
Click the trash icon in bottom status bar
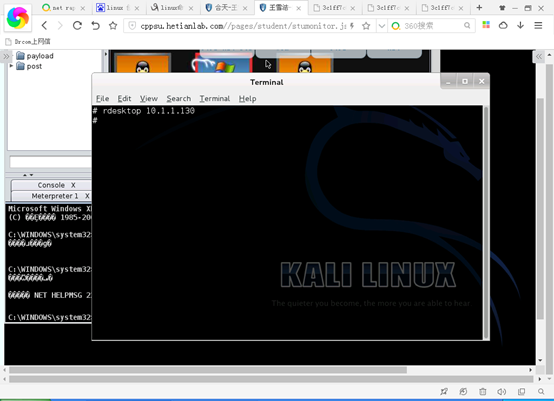pyautogui.click(x=483, y=391)
